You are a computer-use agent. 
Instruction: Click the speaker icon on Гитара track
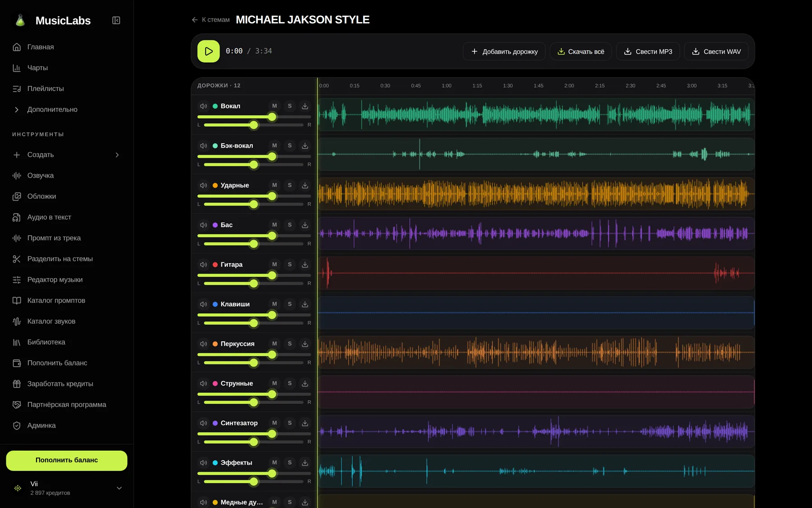[x=203, y=265]
